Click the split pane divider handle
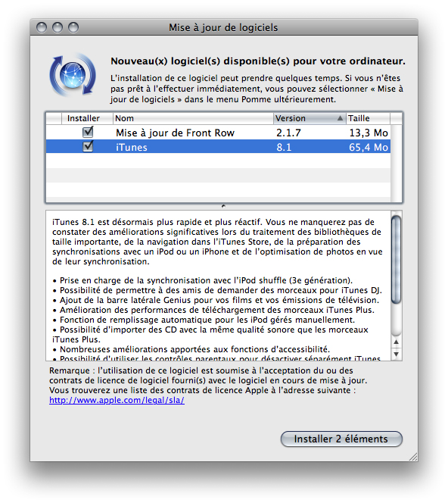Image resolution: width=448 pixels, height=503 pixels. [224, 206]
